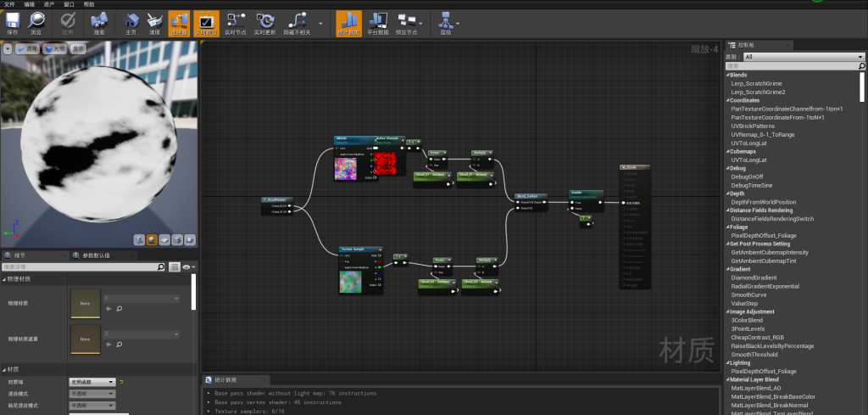Collapse the Blends category in palette

click(727, 75)
